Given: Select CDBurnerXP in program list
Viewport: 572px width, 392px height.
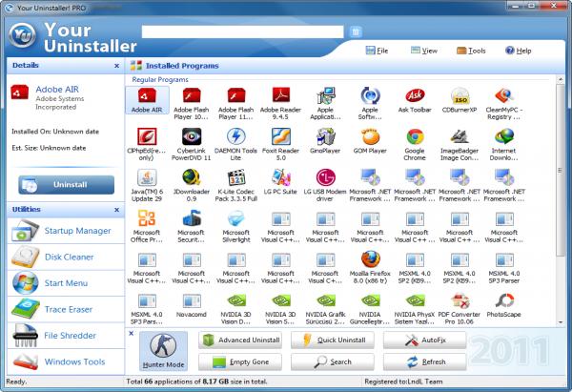Looking at the screenshot, I should 460,100.
